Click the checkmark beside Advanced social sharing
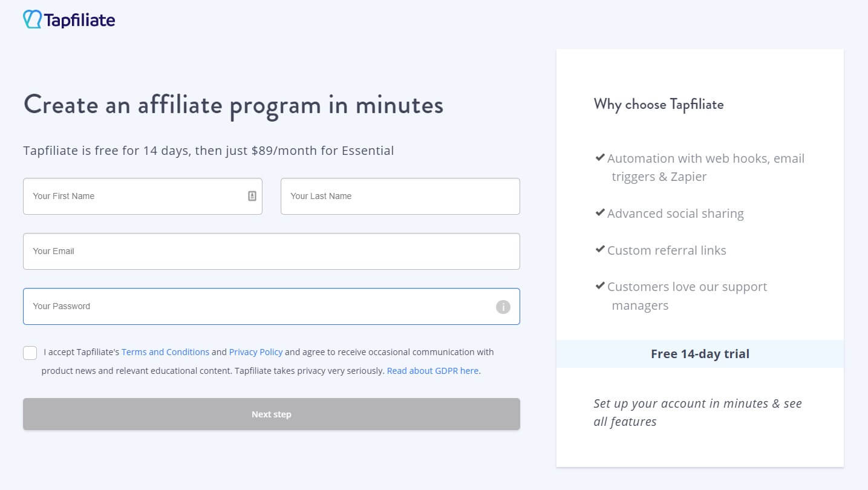 pyautogui.click(x=600, y=213)
